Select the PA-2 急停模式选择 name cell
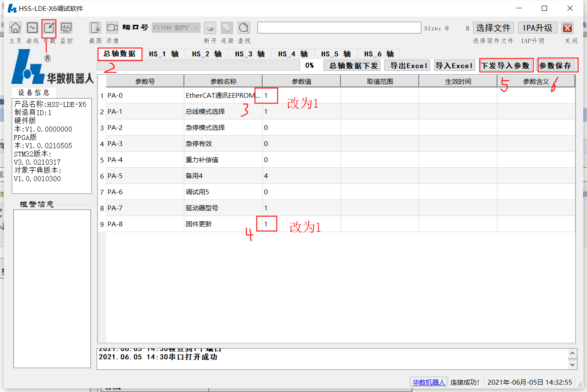Screen dimensions: 587x392 (223, 128)
